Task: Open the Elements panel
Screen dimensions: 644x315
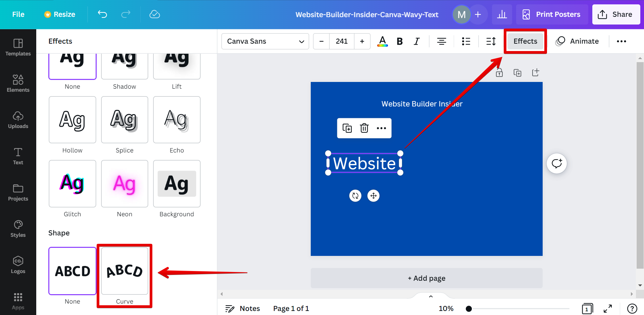Action: coord(18,83)
